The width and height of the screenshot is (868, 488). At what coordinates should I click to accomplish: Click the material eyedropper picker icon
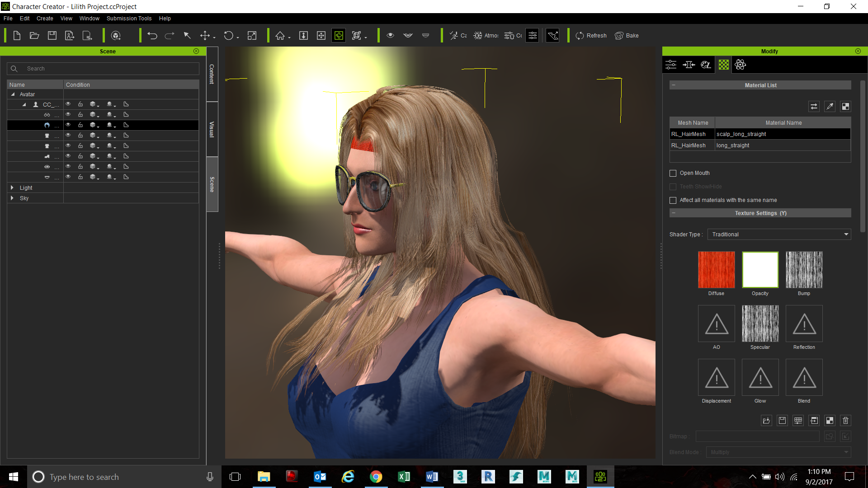830,106
